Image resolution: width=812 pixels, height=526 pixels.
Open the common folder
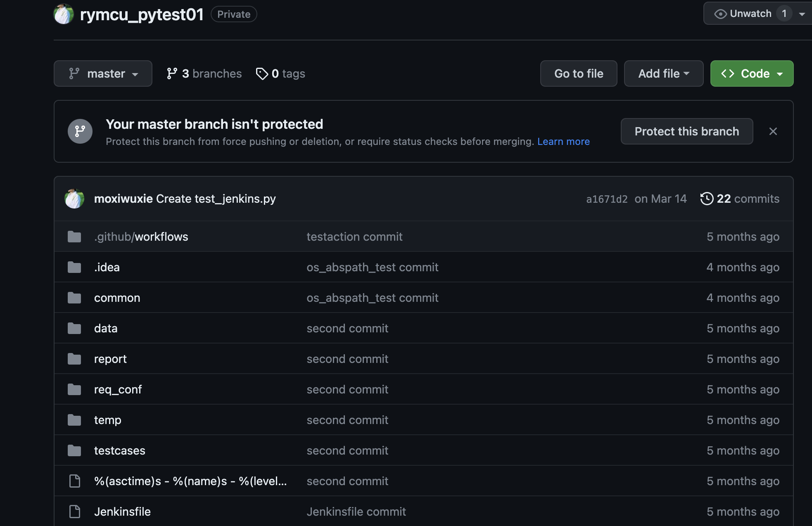tap(117, 298)
